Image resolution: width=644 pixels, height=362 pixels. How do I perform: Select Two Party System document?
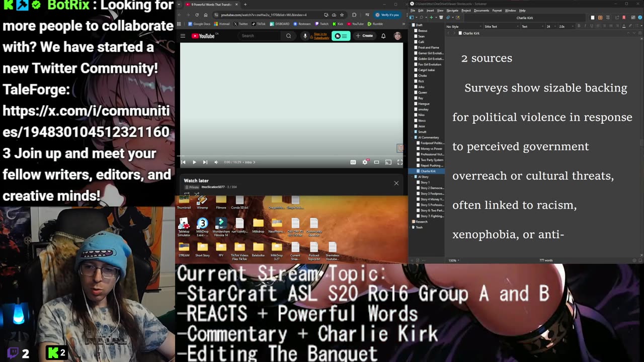click(431, 160)
